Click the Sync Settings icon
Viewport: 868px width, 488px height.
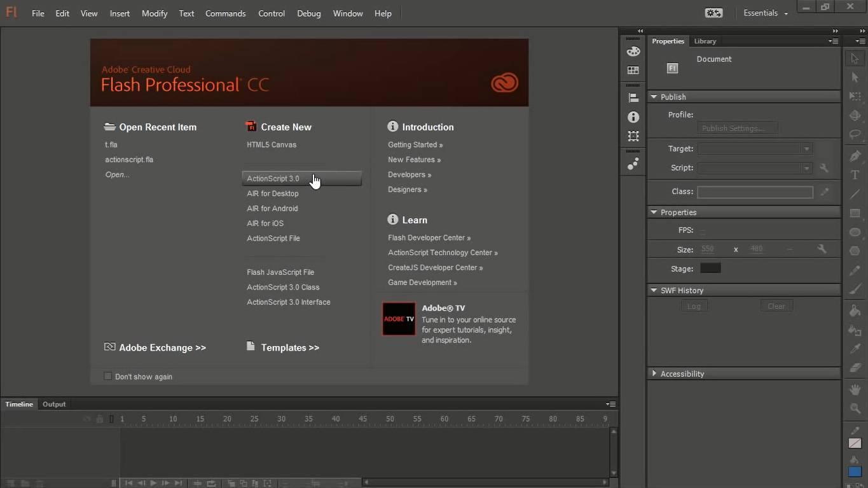tap(713, 13)
